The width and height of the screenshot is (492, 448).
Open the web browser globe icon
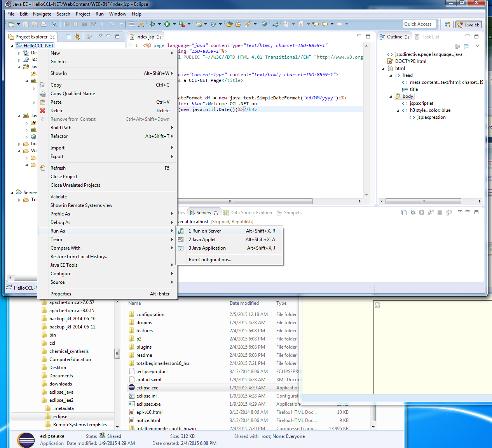tap(264, 24)
